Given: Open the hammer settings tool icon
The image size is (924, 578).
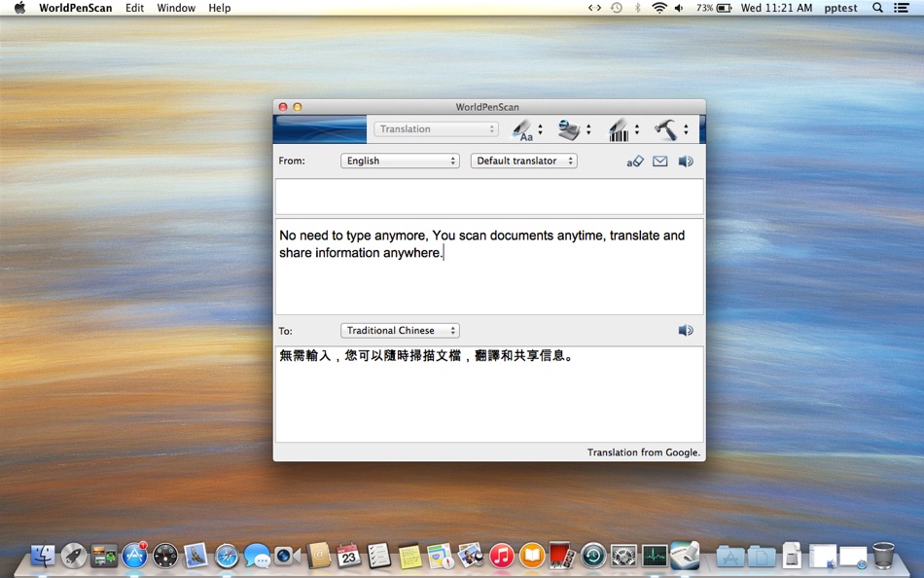Looking at the screenshot, I should (x=666, y=129).
